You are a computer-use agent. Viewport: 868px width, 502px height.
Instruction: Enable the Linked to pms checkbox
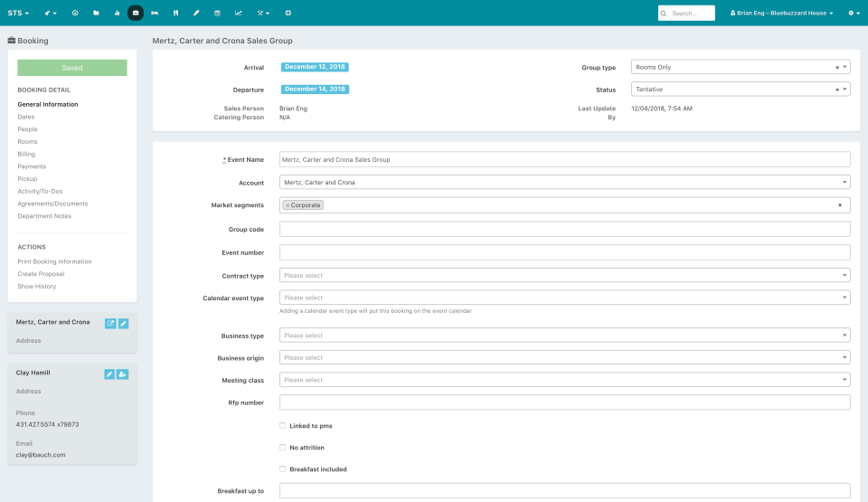[282, 425]
